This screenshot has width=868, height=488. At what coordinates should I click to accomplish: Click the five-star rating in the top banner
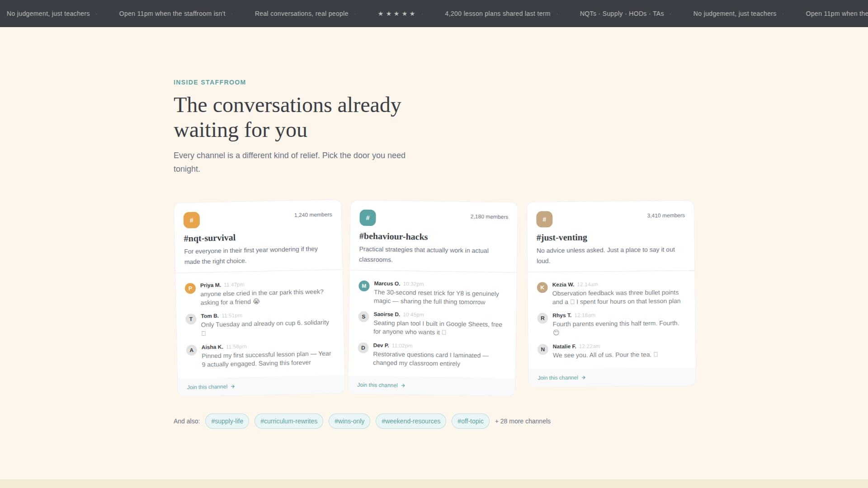(x=396, y=13)
